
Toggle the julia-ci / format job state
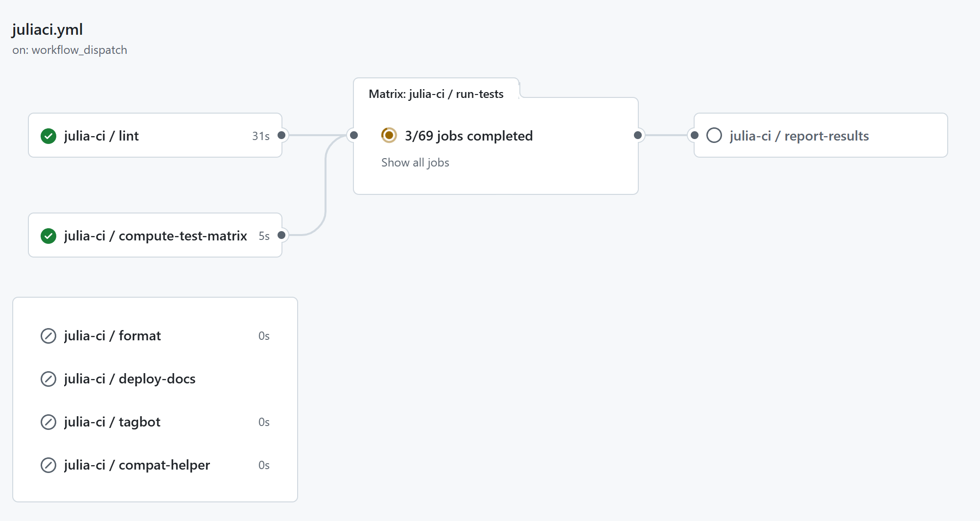tap(112, 336)
